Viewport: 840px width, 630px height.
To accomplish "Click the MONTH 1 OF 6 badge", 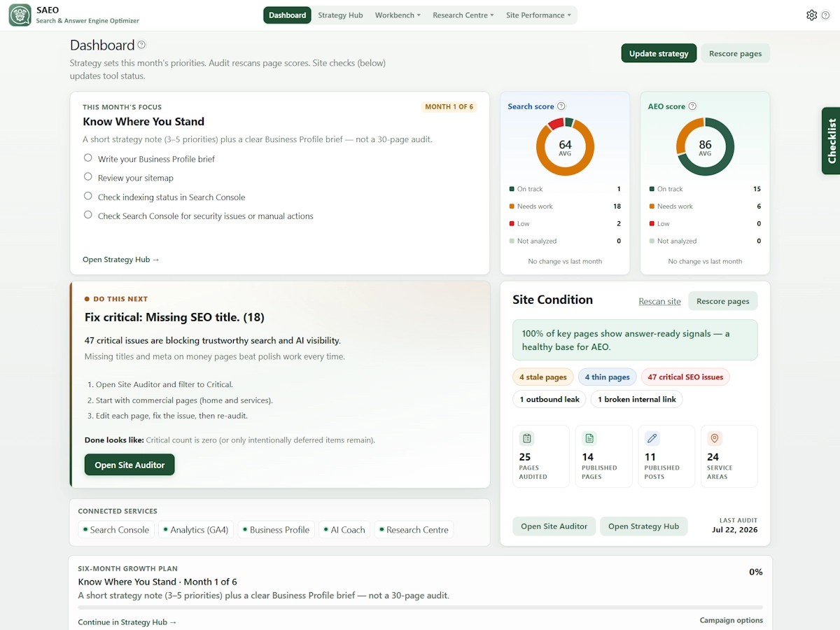I will (x=449, y=107).
